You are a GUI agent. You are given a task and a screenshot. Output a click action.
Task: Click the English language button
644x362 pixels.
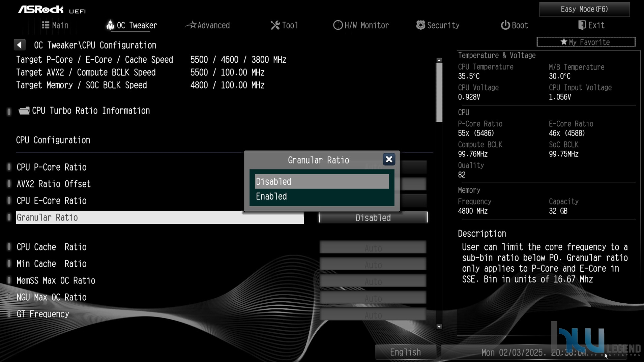pyautogui.click(x=405, y=352)
